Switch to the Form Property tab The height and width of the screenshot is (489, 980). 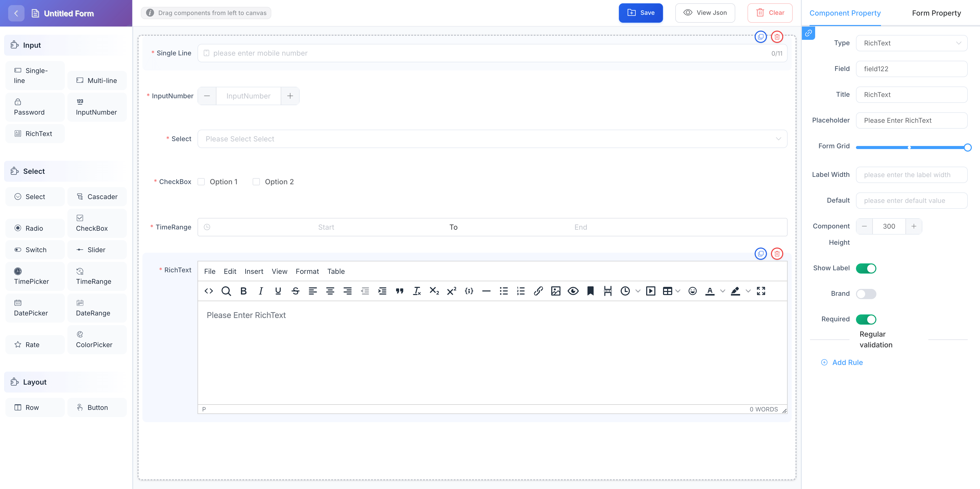pos(936,13)
